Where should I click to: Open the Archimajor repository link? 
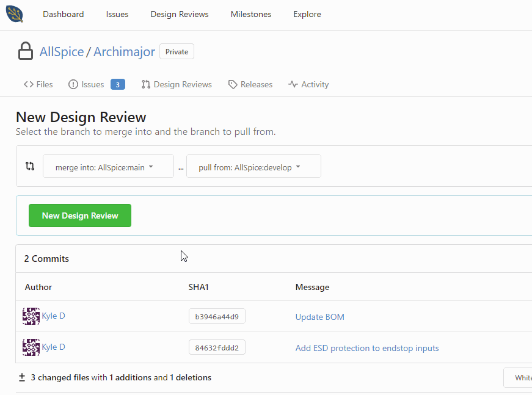124,51
